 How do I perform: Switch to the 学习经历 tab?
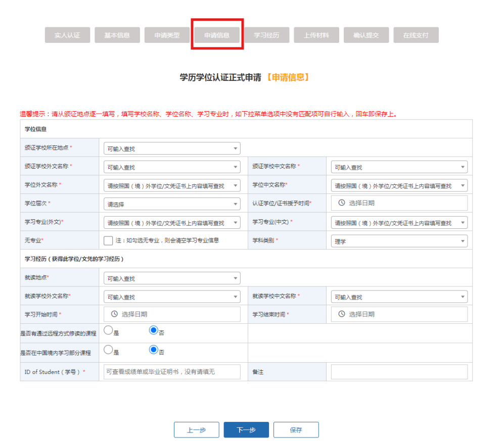coord(266,35)
